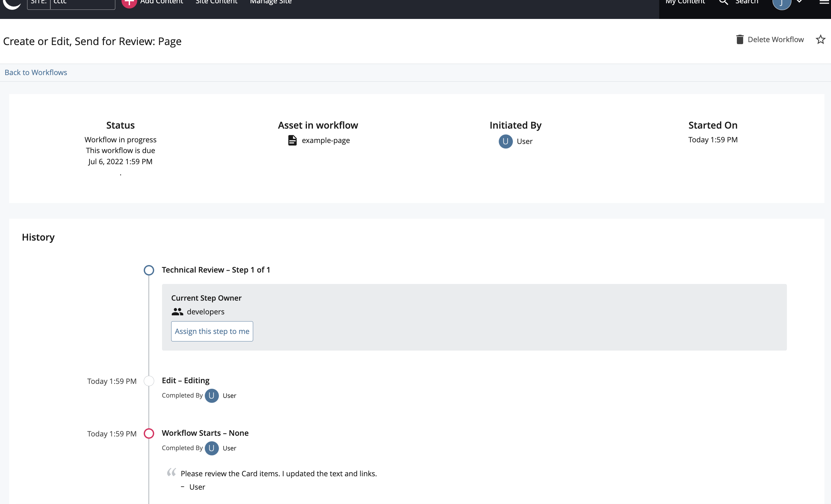Toggle the empty circle for Edit Editing step
The height and width of the screenshot is (504, 831).
click(x=148, y=380)
